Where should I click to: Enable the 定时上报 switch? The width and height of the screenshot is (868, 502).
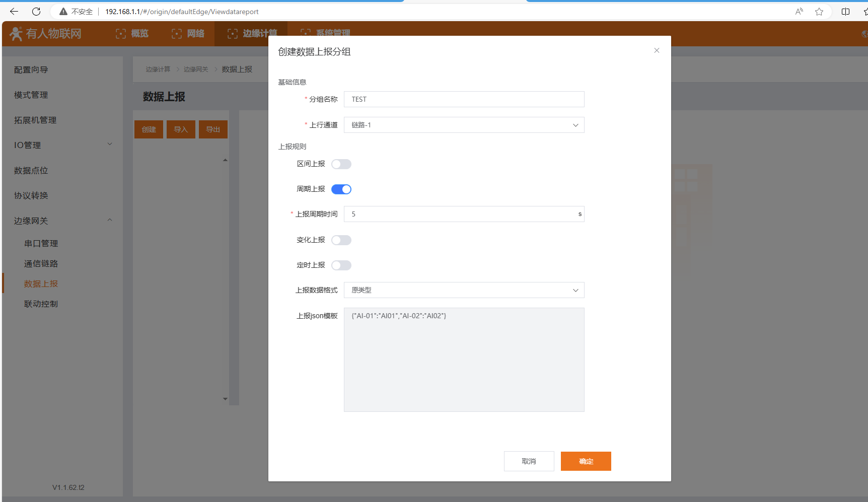[341, 265]
